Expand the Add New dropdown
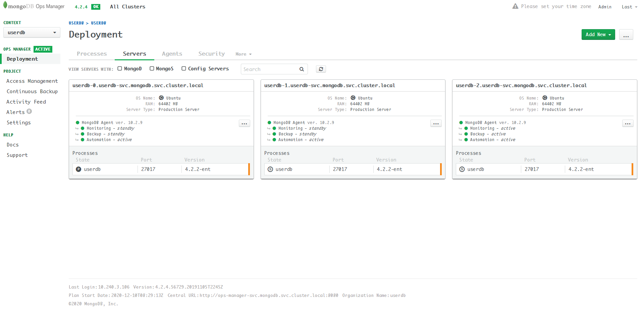Screen dimensions: 644x314 (x=598, y=35)
